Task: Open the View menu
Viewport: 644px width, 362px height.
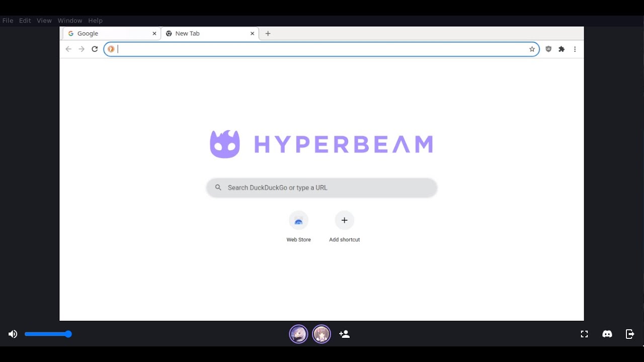Action: click(44, 21)
